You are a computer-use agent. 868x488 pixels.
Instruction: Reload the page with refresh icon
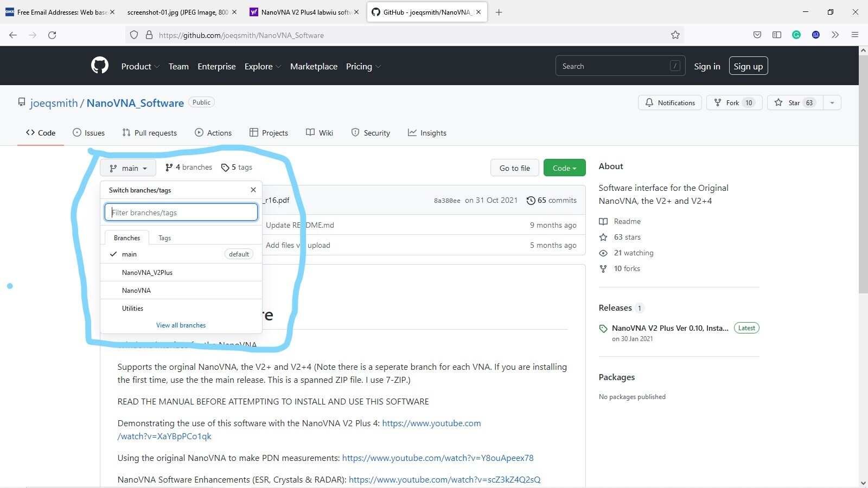tap(52, 35)
